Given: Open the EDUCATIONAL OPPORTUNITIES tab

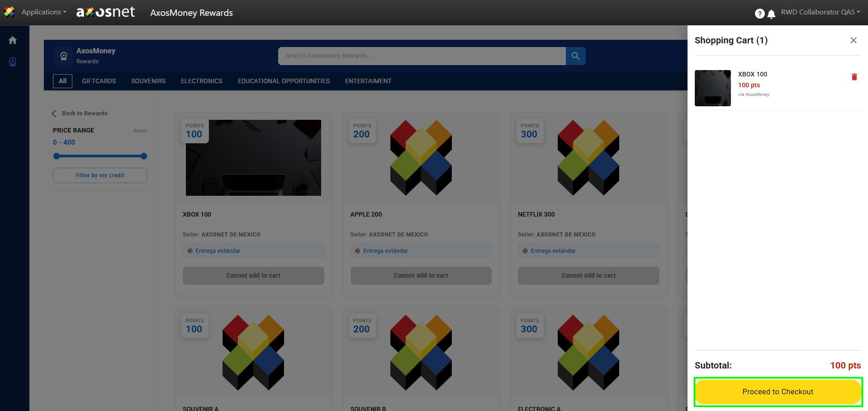Looking at the screenshot, I should pyautogui.click(x=284, y=81).
